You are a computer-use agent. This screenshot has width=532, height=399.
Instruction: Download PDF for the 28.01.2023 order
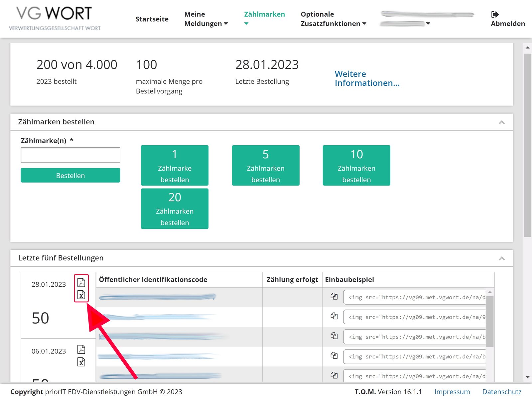tap(81, 283)
